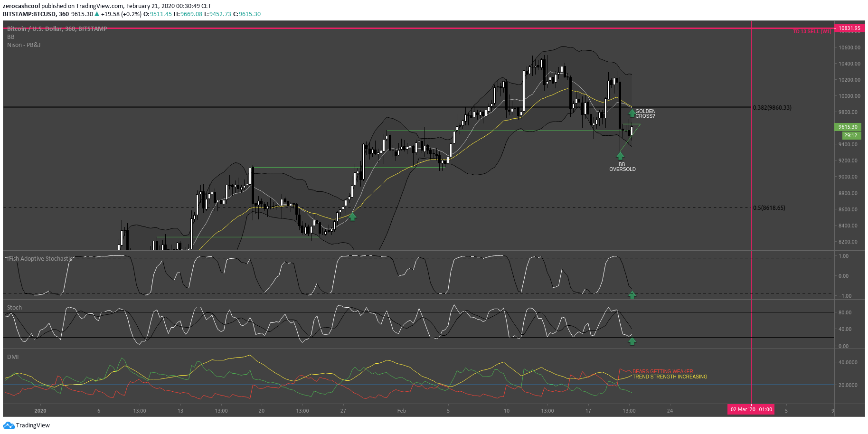Click the L:9452.73 low value
868x434 pixels.
coord(217,14)
